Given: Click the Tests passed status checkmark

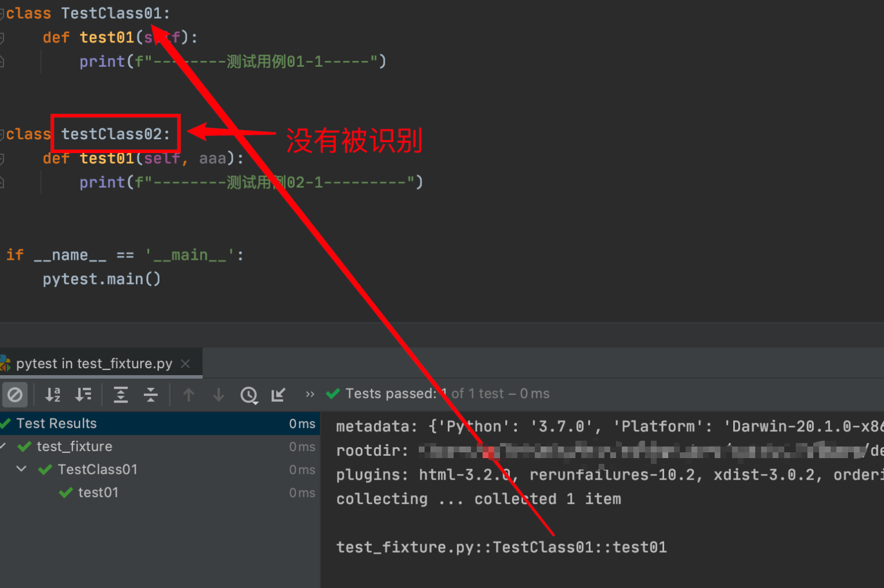Looking at the screenshot, I should pos(332,393).
